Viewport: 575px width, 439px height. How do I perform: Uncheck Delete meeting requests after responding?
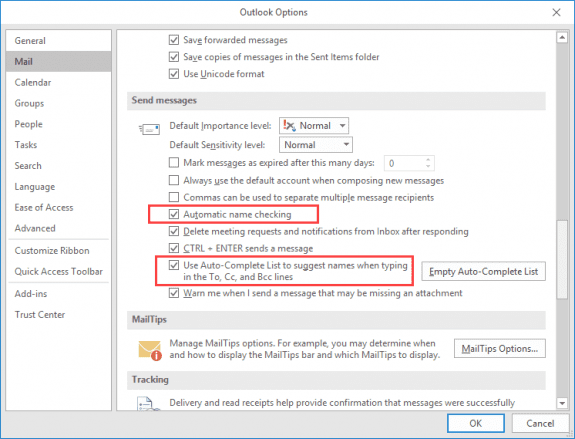pos(174,231)
